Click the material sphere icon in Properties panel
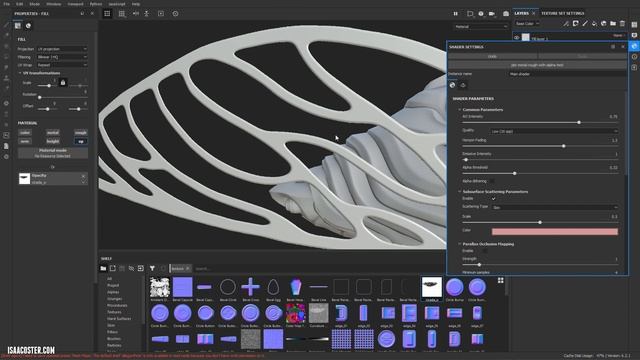Image resolution: width=640 pixels, height=360 pixels. [x=28, y=26]
